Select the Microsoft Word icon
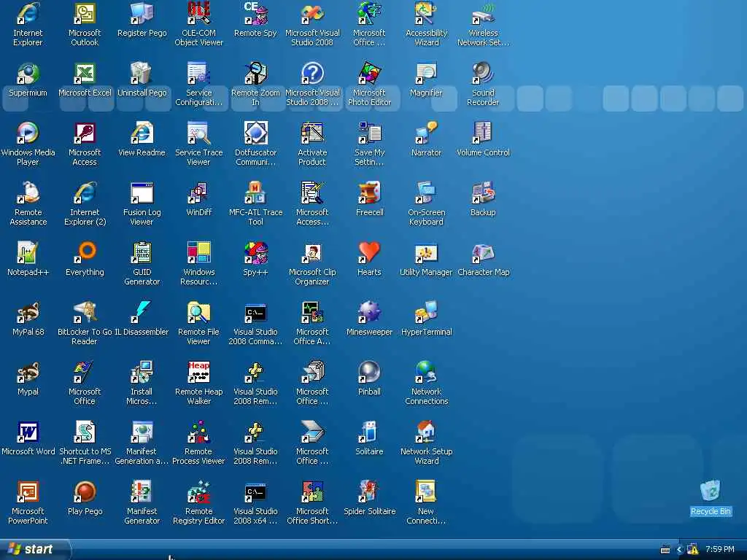This screenshot has width=747, height=560. pyautogui.click(x=28, y=432)
